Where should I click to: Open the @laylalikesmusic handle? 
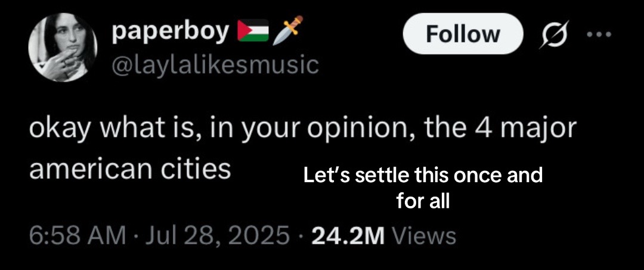tap(215, 66)
